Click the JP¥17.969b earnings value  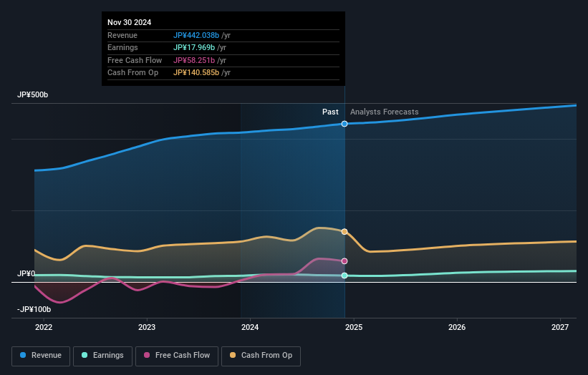coord(194,47)
